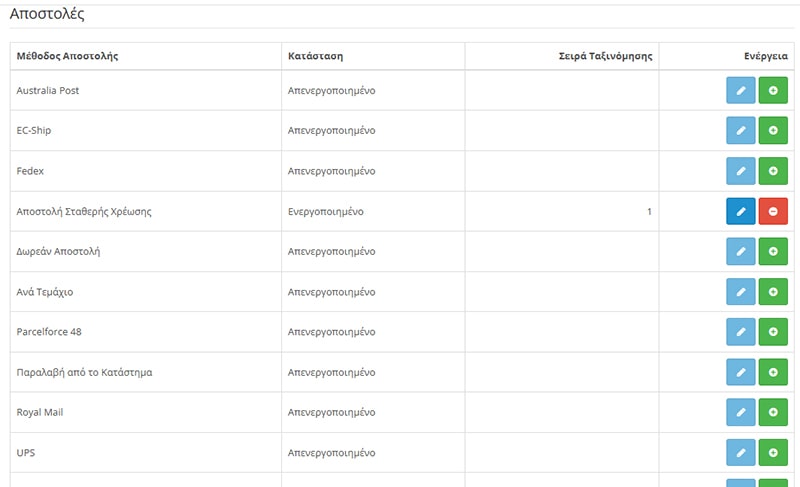Install Australia Post with green plus icon

tap(773, 91)
